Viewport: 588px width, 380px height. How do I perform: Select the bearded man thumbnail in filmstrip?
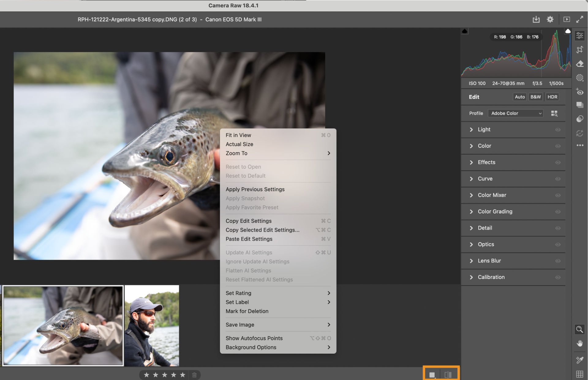click(x=152, y=326)
